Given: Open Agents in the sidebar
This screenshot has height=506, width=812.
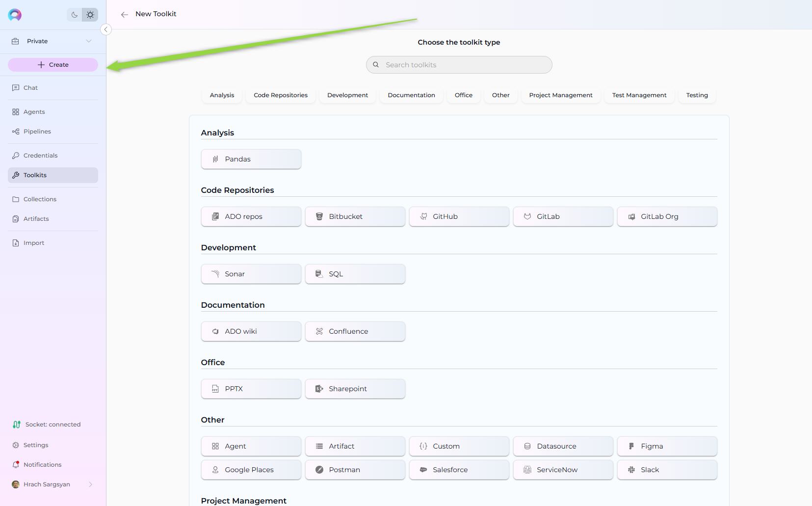Looking at the screenshot, I should pyautogui.click(x=53, y=112).
